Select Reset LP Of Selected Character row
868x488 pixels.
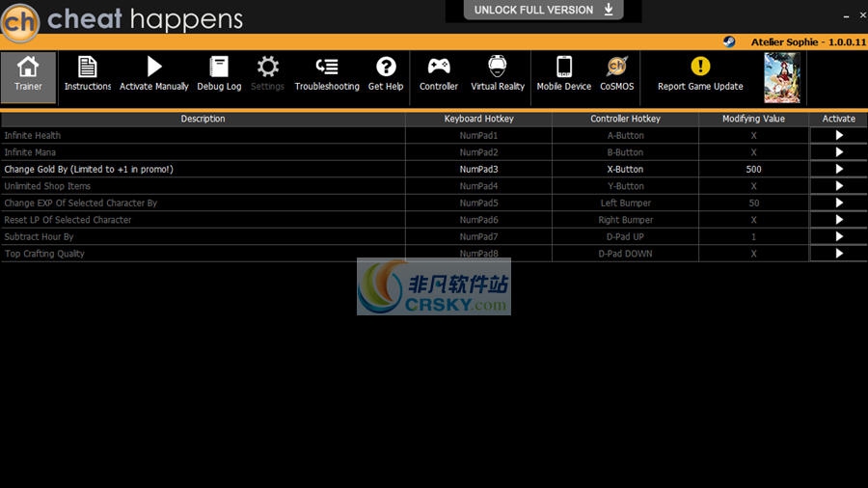pyautogui.click(x=203, y=220)
